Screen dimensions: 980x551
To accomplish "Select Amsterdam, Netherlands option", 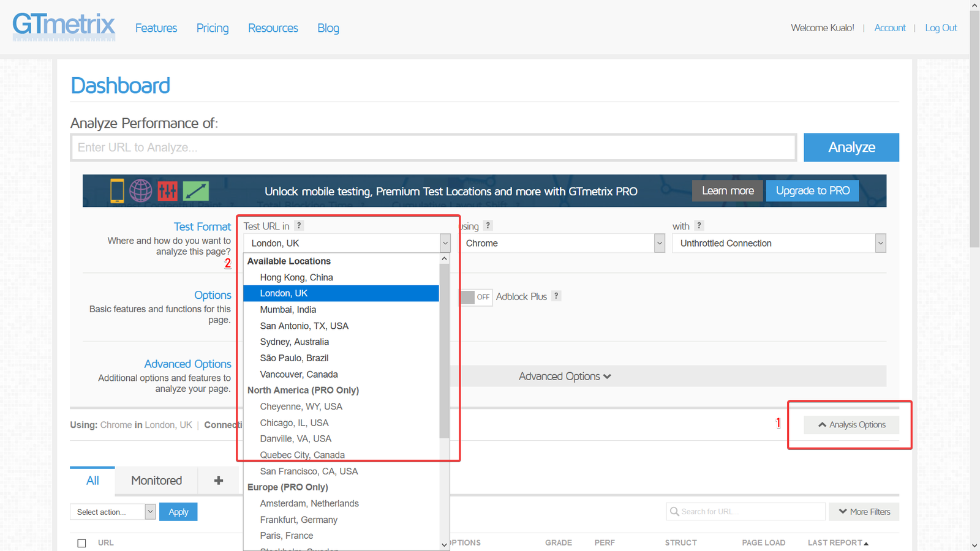I will [341, 503].
